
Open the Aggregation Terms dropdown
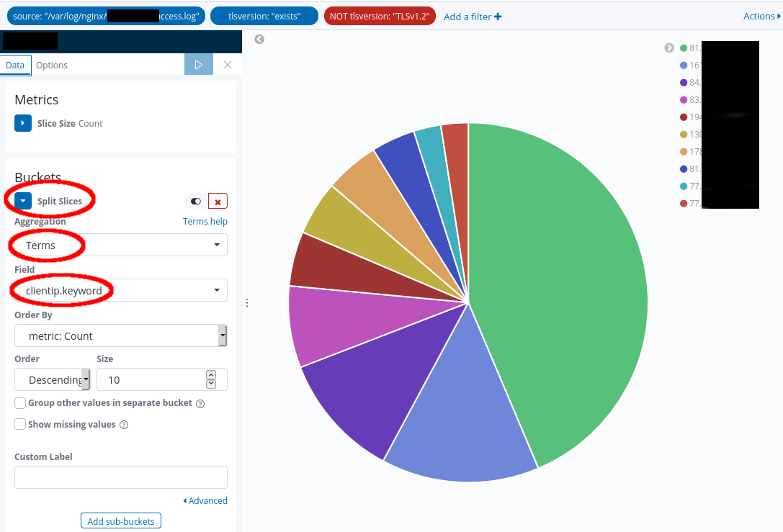coord(121,245)
